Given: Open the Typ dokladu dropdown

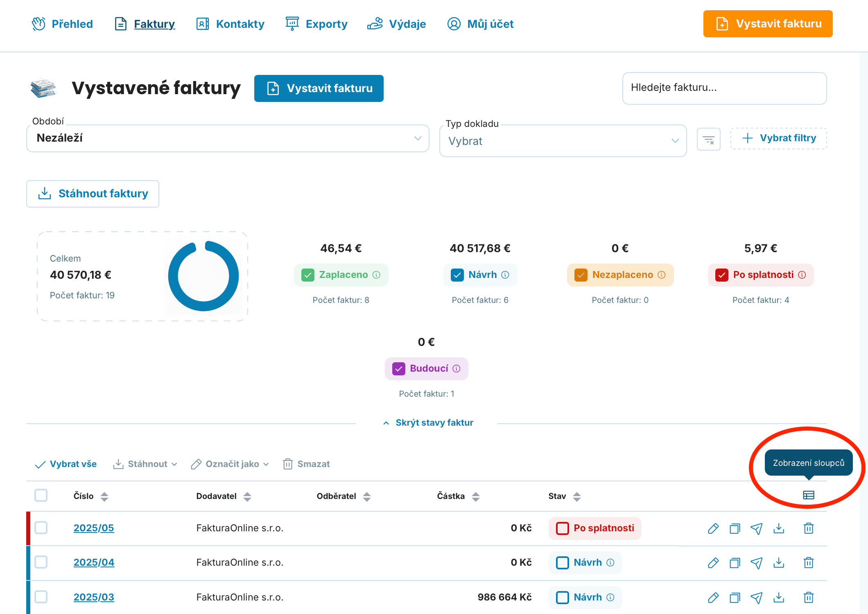Looking at the screenshot, I should point(563,141).
